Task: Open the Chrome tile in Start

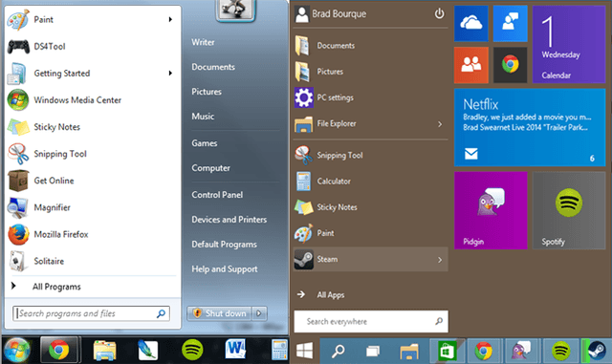Action: tap(510, 65)
